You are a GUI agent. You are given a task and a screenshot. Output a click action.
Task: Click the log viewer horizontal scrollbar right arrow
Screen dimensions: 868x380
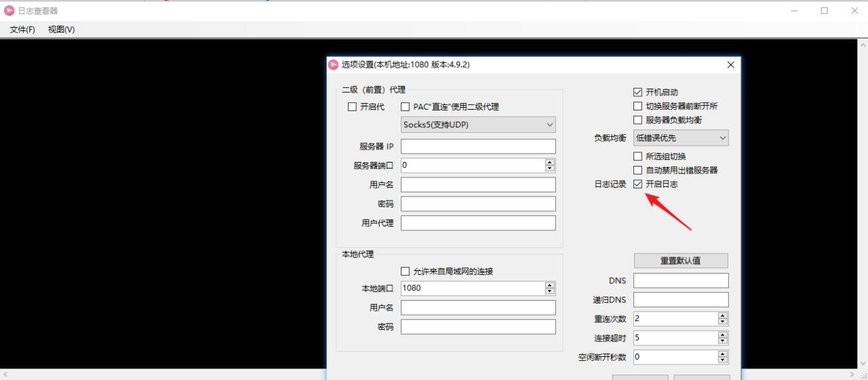click(x=853, y=374)
